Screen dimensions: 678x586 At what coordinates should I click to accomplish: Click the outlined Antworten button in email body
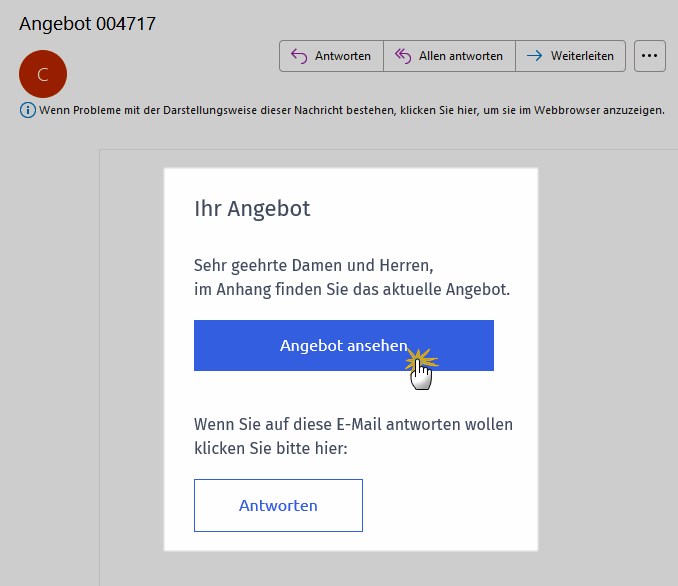coord(278,506)
